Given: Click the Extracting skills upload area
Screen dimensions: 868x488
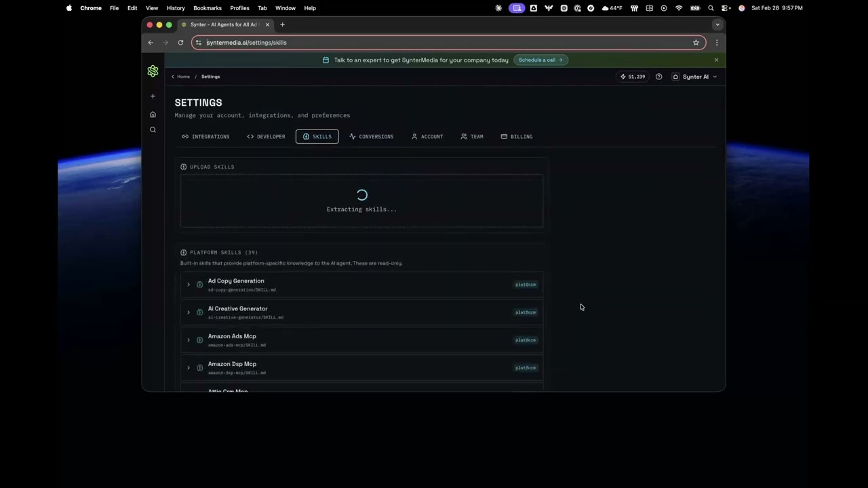Looking at the screenshot, I should (x=361, y=201).
